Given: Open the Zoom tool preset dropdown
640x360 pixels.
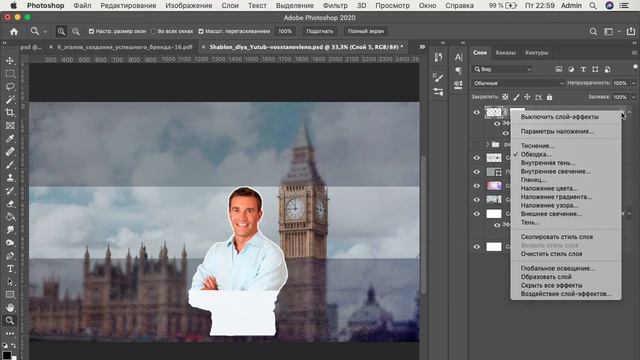Looking at the screenshot, I should (x=45, y=31).
